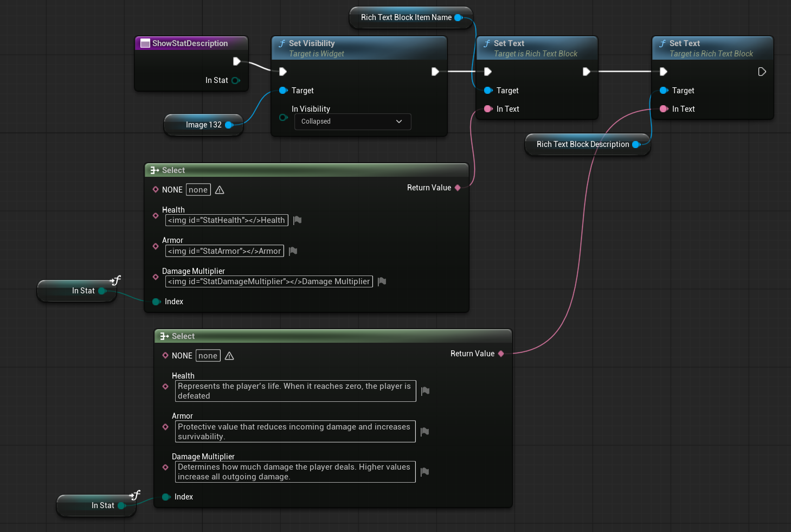Click the final Set Text exec output pin

point(762,72)
